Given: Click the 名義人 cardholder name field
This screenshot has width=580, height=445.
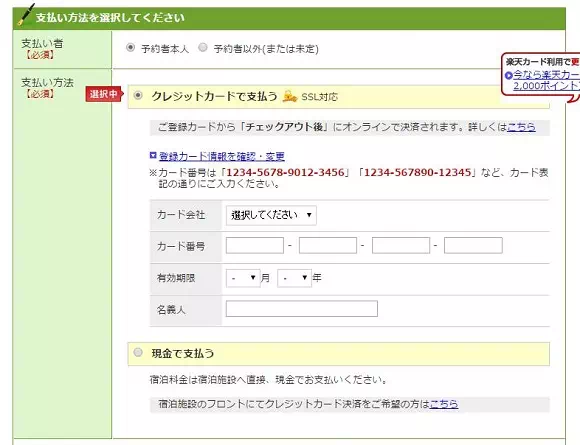Looking at the screenshot, I should [x=302, y=309].
